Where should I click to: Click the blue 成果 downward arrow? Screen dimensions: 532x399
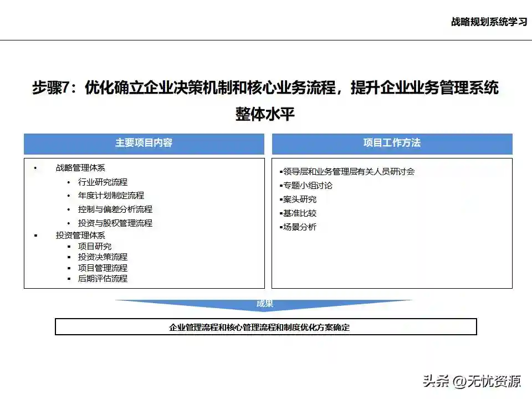(264, 305)
